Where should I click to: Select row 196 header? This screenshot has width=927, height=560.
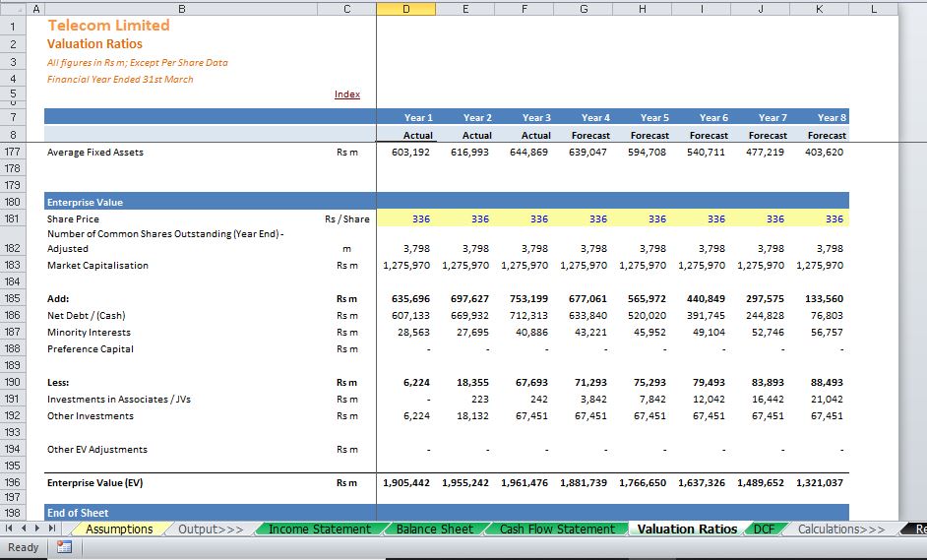(x=13, y=482)
